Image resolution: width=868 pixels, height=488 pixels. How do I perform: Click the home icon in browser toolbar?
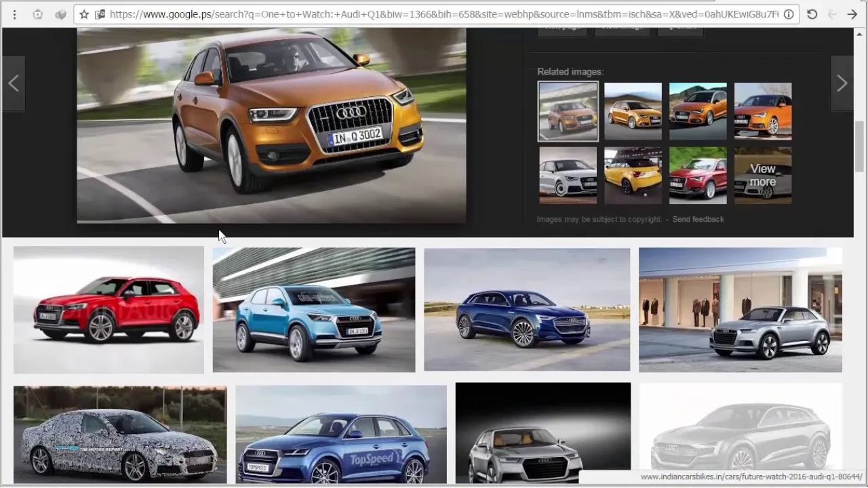[38, 14]
